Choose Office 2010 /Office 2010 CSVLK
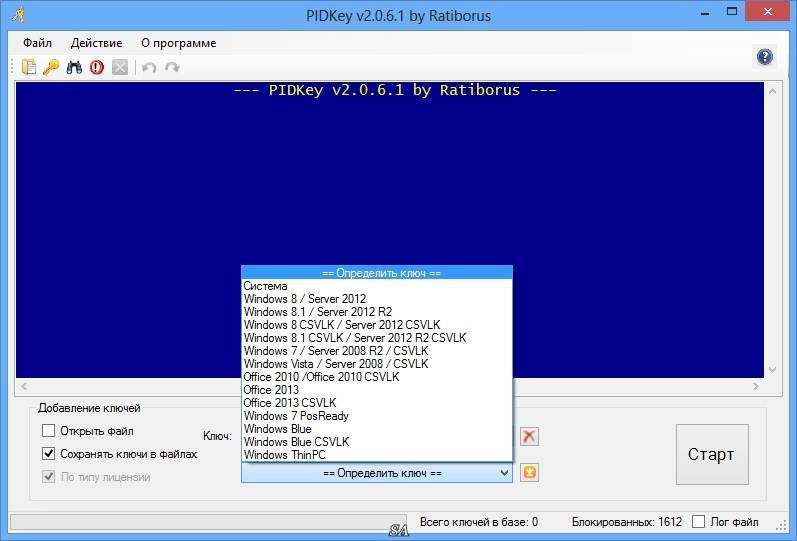The width and height of the screenshot is (797, 541). point(377,377)
